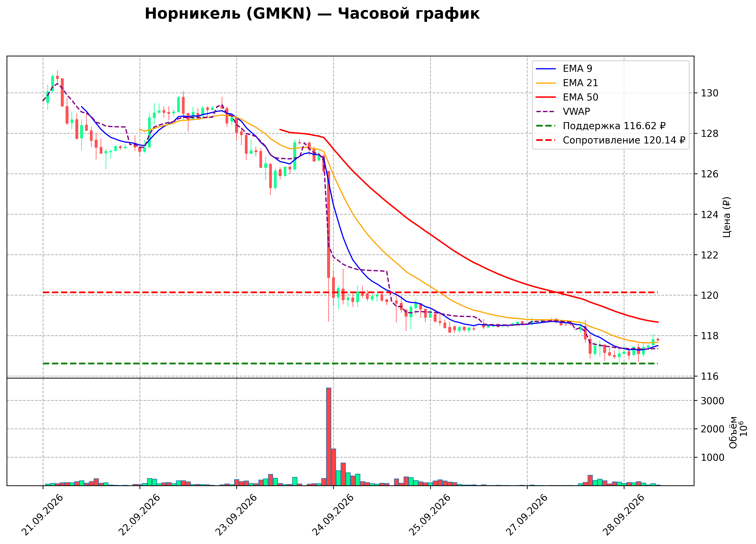Click the tallest red volume bar
This screenshot has height=544, width=756.
[x=328, y=437]
